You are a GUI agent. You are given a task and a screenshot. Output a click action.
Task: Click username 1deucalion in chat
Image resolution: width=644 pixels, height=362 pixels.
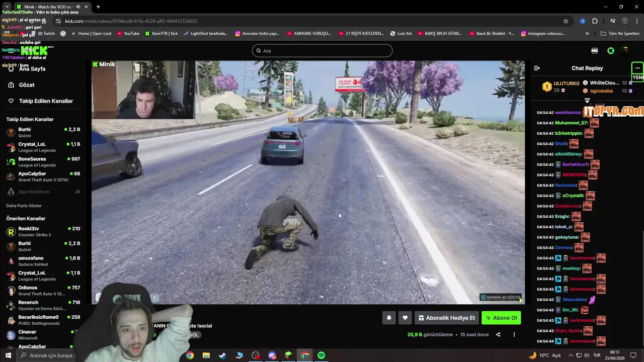pyautogui.click(x=574, y=300)
